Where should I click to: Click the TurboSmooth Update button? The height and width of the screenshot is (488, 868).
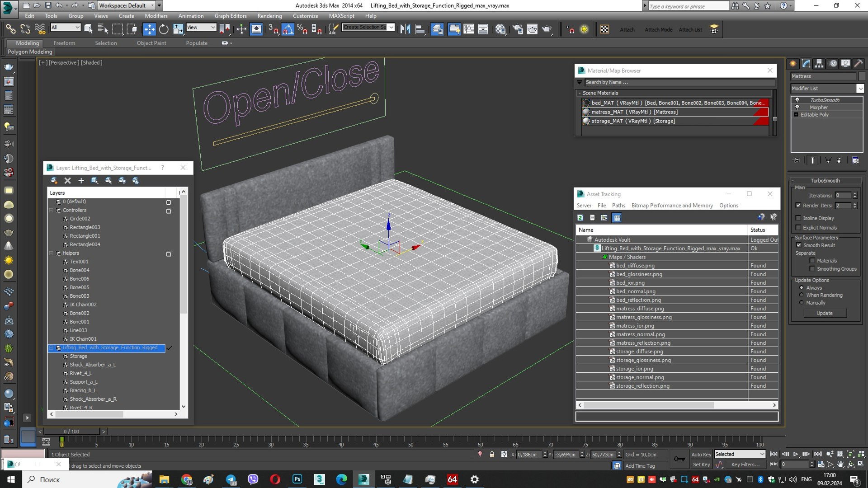point(825,313)
